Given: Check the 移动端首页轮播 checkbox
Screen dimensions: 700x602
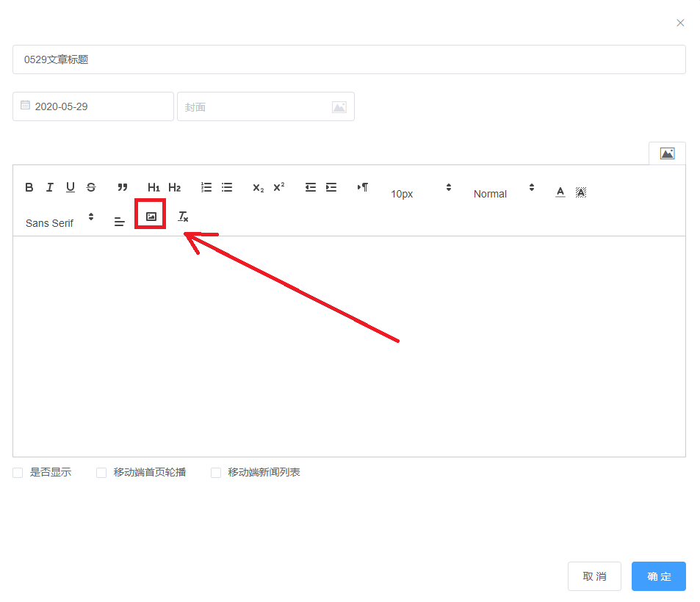Looking at the screenshot, I should [x=101, y=473].
